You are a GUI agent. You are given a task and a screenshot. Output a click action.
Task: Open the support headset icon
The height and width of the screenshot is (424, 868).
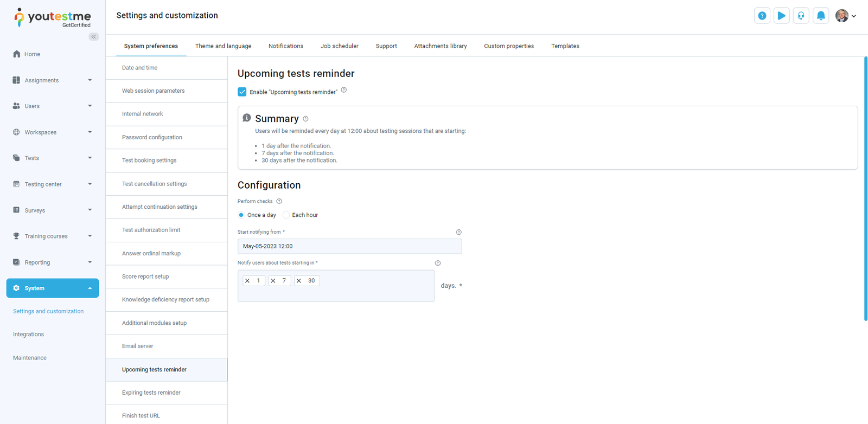click(x=801, y=16)
